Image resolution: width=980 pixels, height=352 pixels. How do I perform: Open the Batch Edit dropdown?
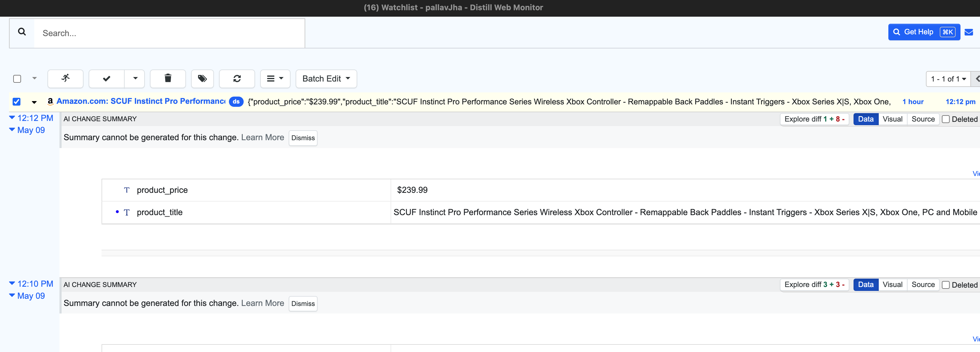(x=326, y=79)
